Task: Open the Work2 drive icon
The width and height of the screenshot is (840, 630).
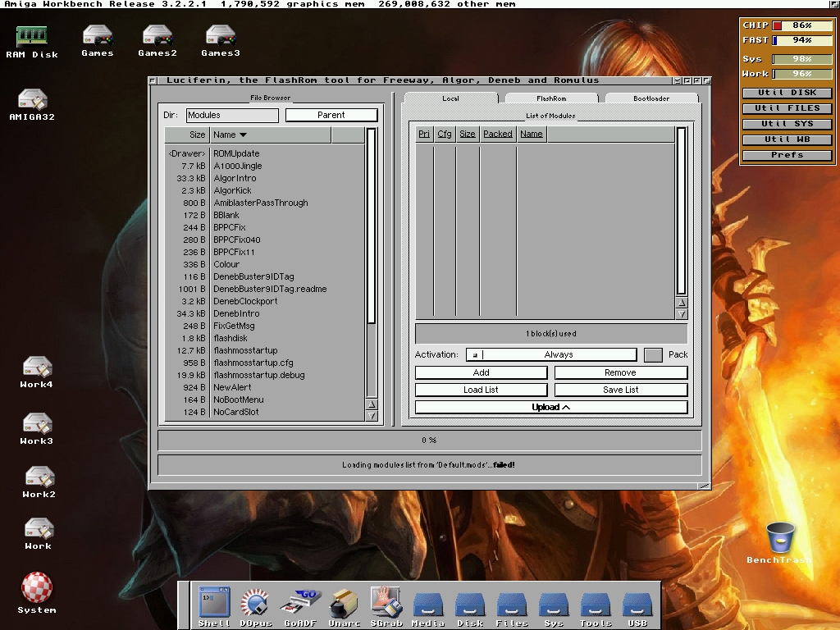Action: click(39, 482)
